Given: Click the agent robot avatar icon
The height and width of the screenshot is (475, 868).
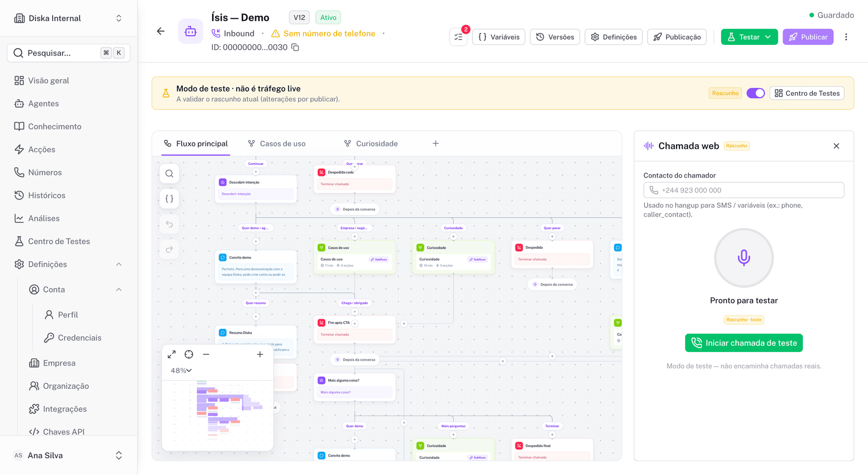Looking at the screenshot, I should [x=190, y=31].
